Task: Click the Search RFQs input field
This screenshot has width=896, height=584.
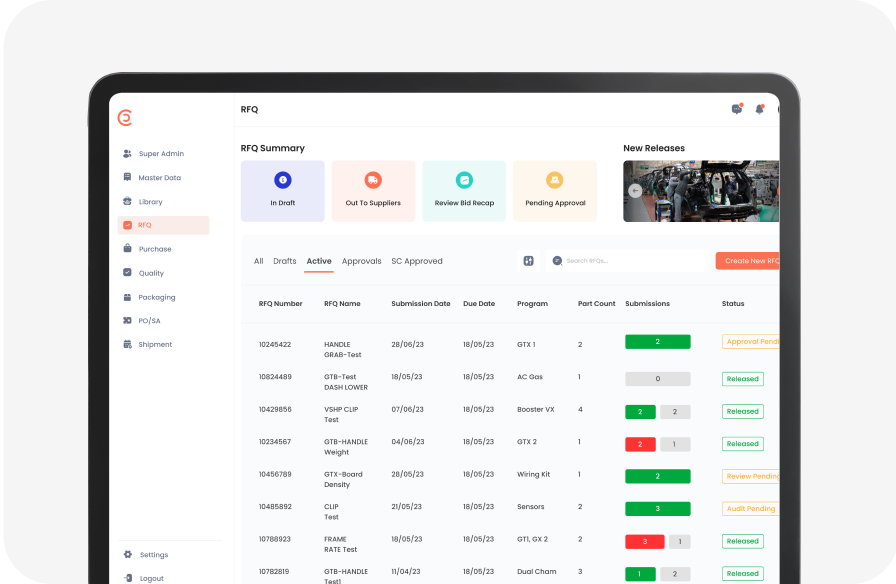Action: (x=630, y=261)
